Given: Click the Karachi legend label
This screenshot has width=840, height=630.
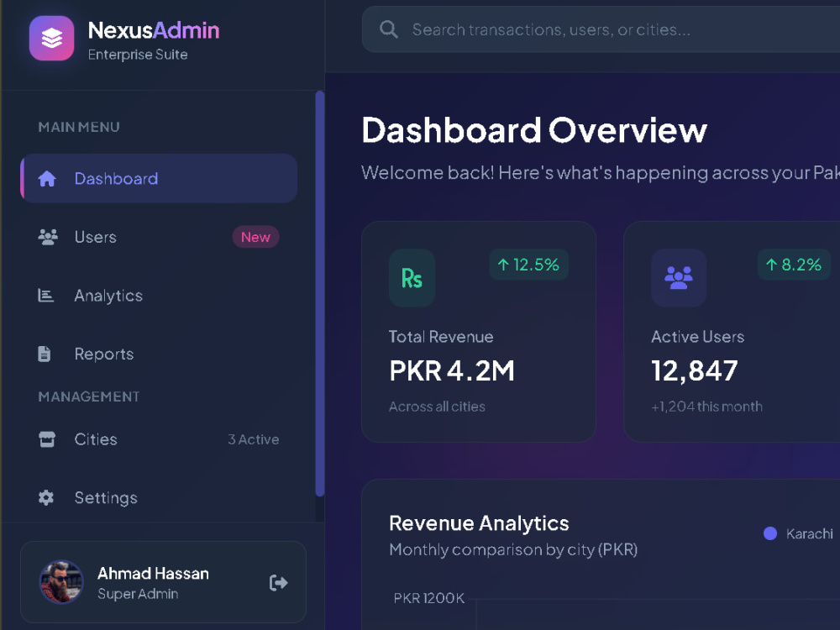Looking at the screenshot, I should coord(810,533).
